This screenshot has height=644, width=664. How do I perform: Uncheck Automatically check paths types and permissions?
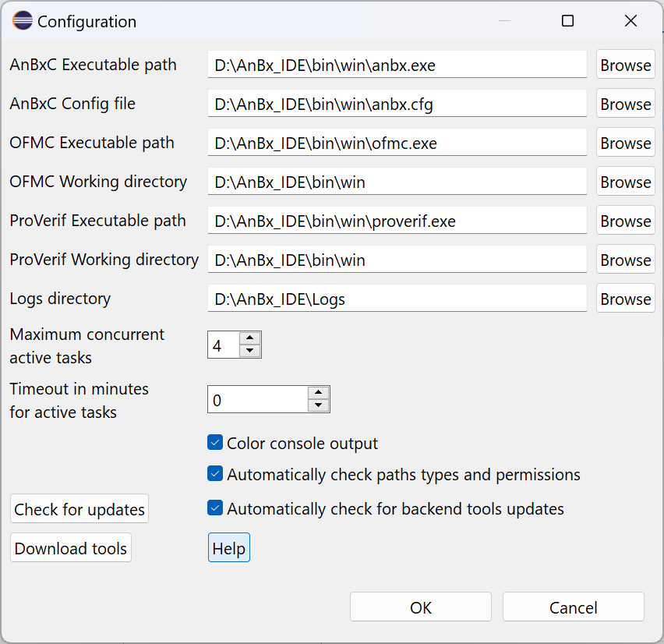click(216, 474)
